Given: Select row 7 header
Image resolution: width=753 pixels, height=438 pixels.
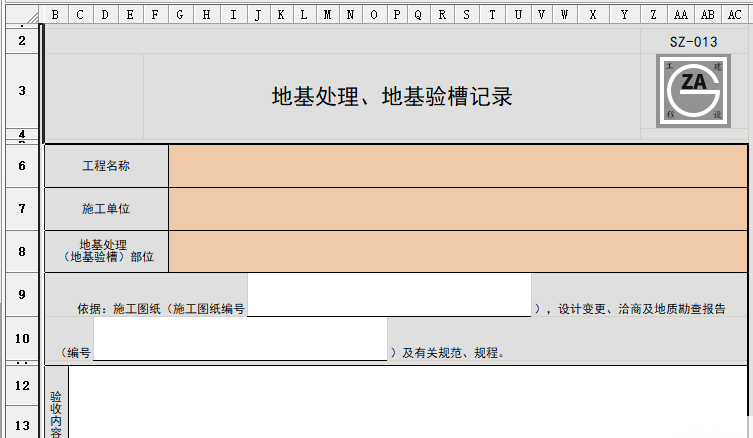Looking at the screenshot, I should pos(21,209).
